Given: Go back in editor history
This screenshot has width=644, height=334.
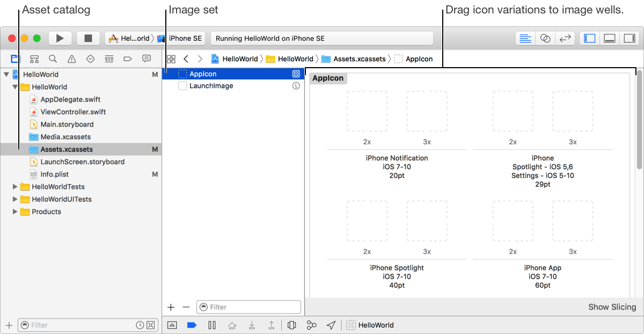Looking at the screenshot, I should pos(186,59).
